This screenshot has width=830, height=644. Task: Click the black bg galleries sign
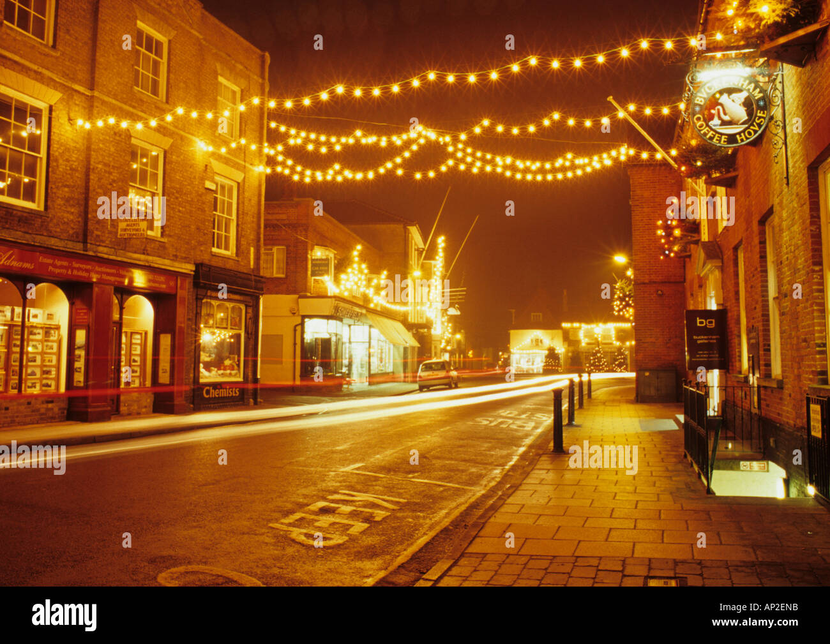[x=705, y=340]
